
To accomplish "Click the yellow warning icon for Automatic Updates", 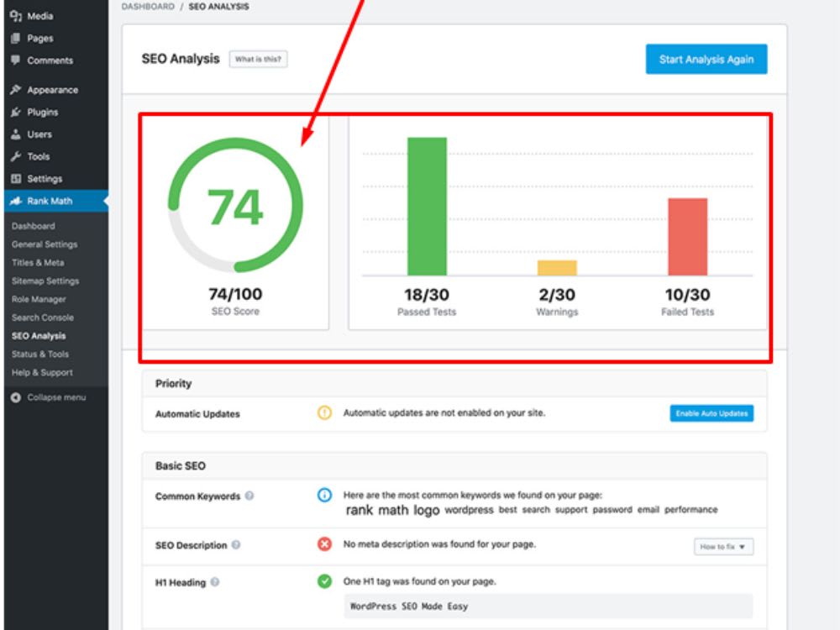I will tap(324, 412).
